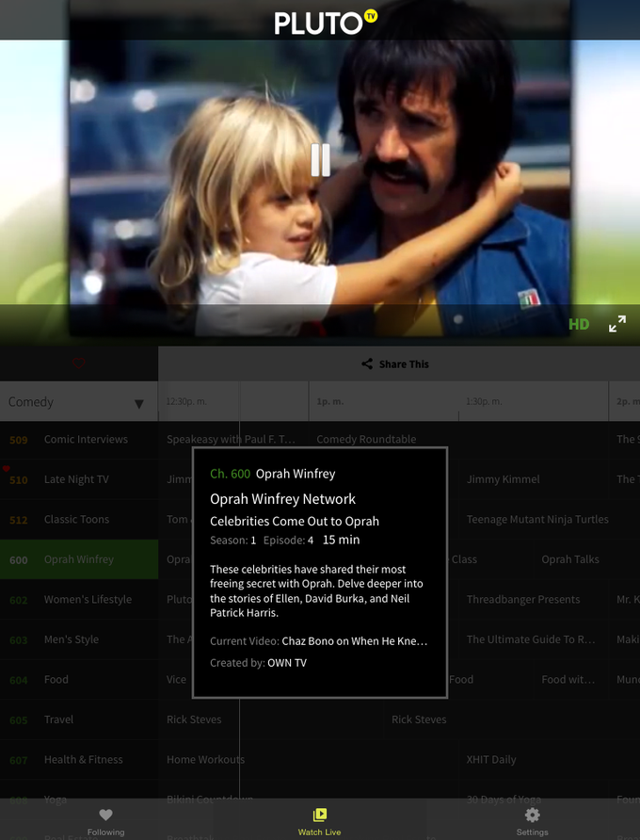The height and width of the screenshot is (840, 640).
Task: Click the Ch. 600 label in popup
Action: point(231,474)
